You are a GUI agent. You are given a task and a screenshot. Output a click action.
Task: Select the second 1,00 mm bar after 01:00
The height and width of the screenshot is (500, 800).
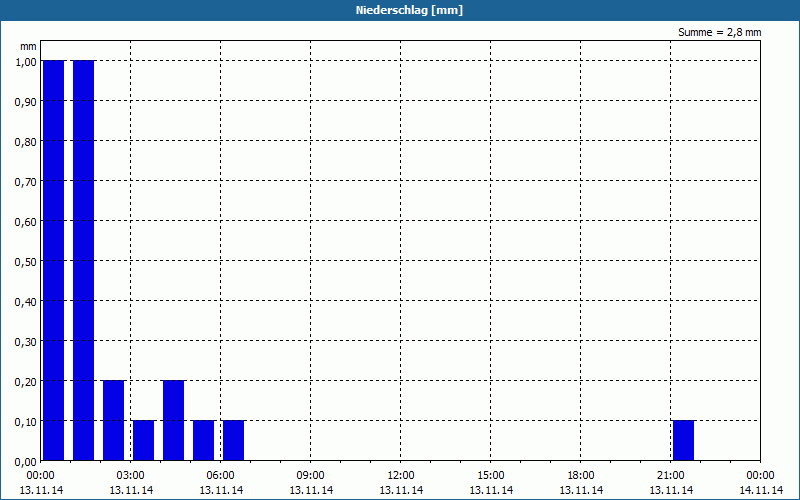84,260
